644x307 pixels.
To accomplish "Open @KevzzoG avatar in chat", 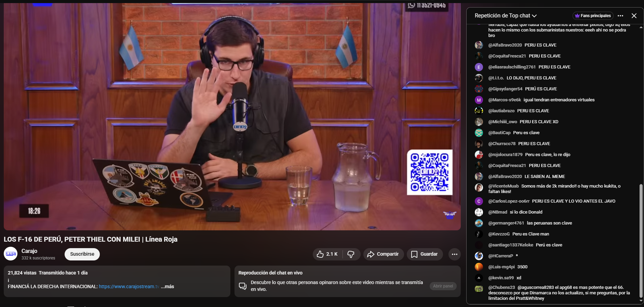I will click(x=479, y=234).
